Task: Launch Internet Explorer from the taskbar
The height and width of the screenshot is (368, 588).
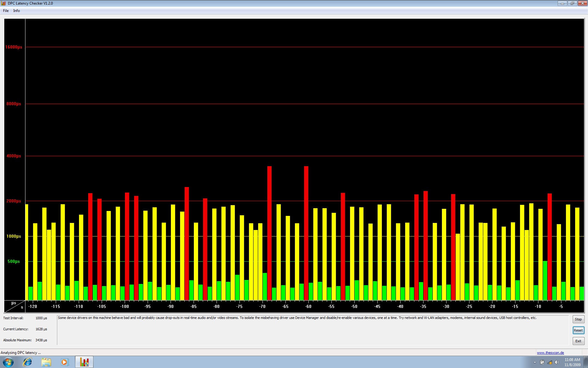Action: point(28,362)
